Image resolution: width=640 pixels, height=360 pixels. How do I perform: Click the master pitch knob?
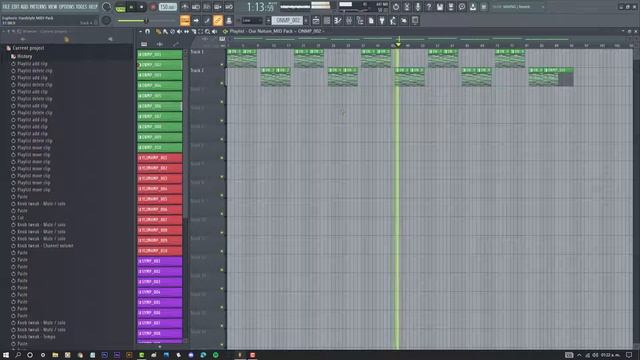tap(107, 20)
